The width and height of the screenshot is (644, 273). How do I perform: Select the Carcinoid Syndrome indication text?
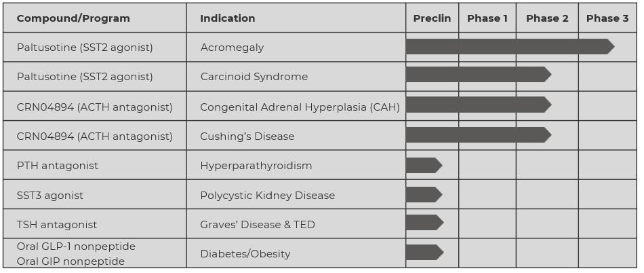254,77
